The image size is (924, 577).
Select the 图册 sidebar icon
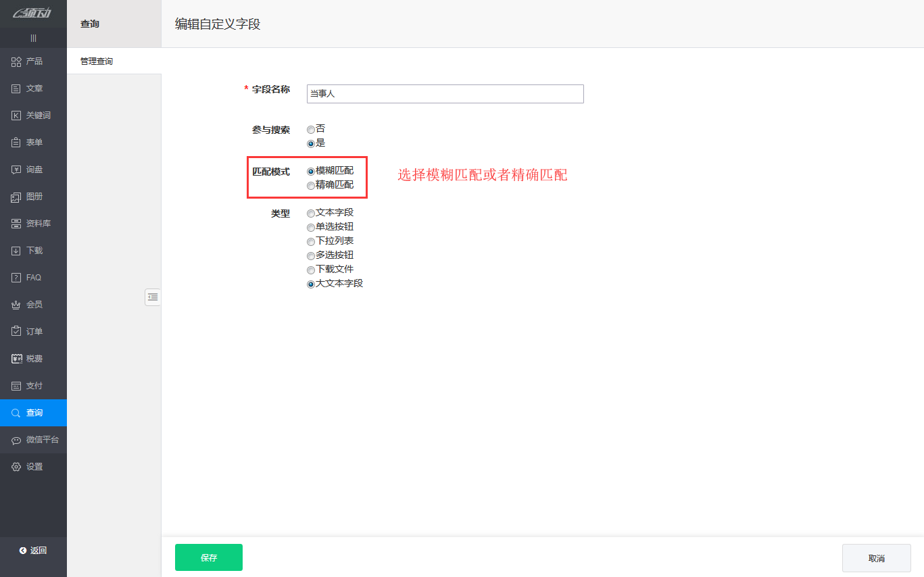pyautogui.click(x=33, y=196)
